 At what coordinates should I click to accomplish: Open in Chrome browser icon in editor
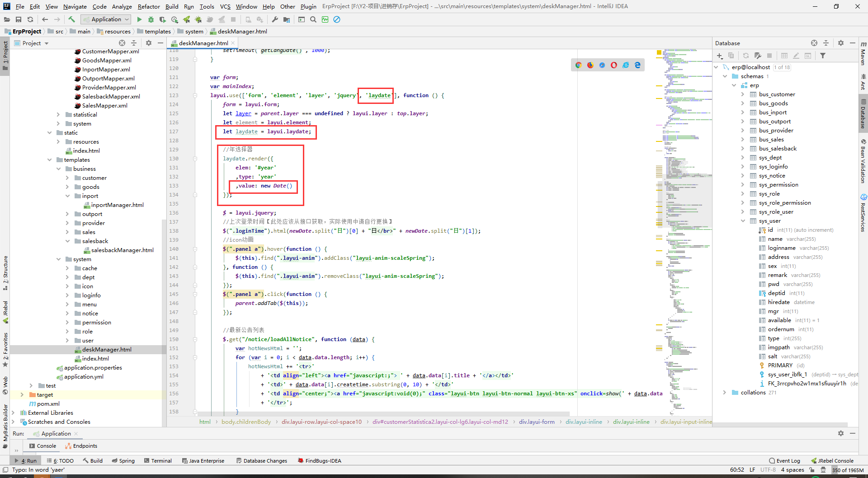tap(578, 65)
